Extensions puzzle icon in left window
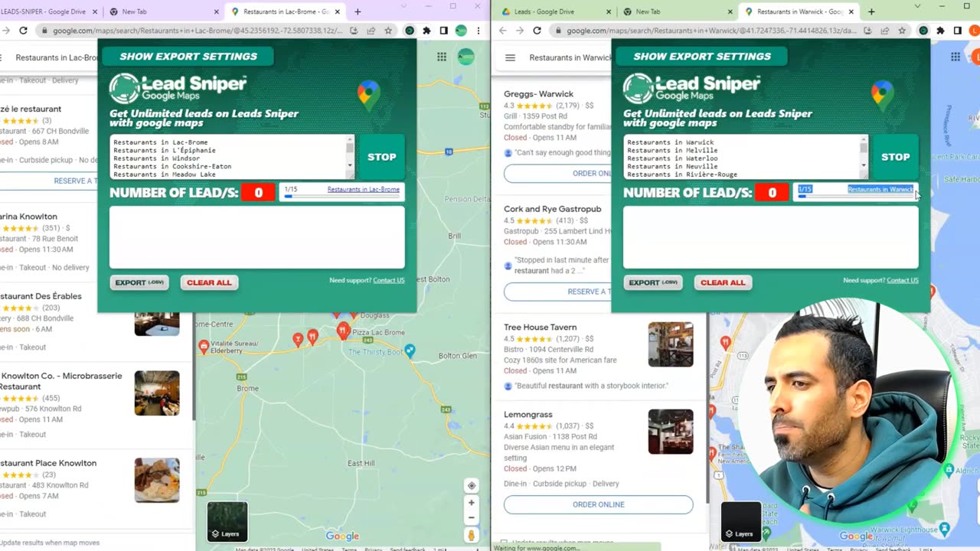Screen dimensions: 980x551 [426, 31]
